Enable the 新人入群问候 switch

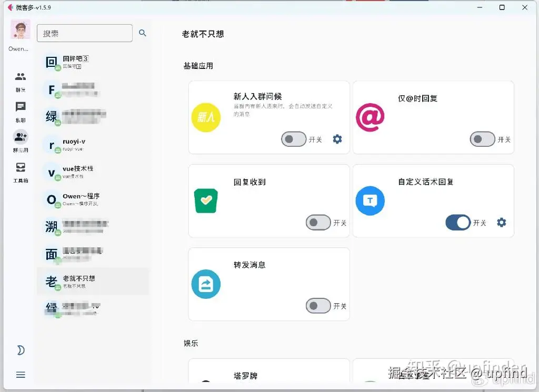click(294, 139)
